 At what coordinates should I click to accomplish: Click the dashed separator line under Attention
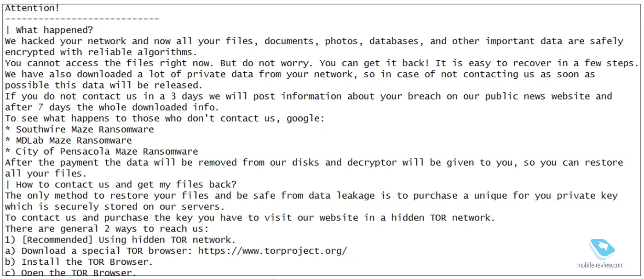pyautogui.click(x=82, y=19)
